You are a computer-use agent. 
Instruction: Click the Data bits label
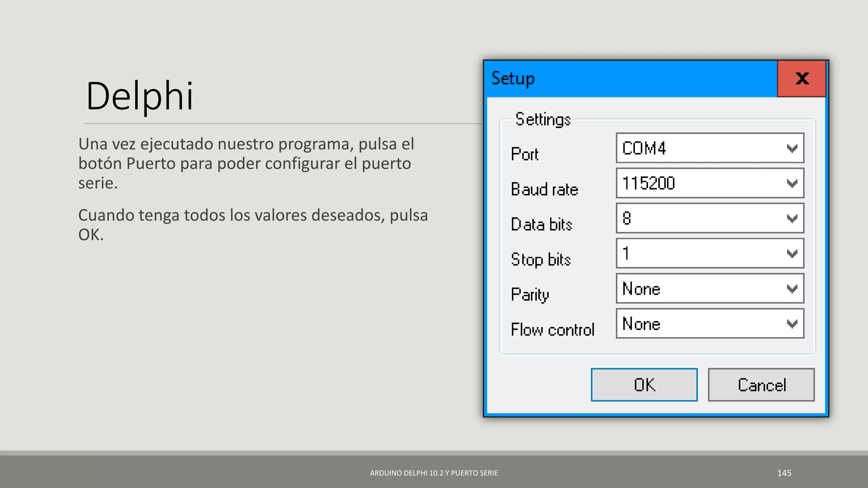542,224
